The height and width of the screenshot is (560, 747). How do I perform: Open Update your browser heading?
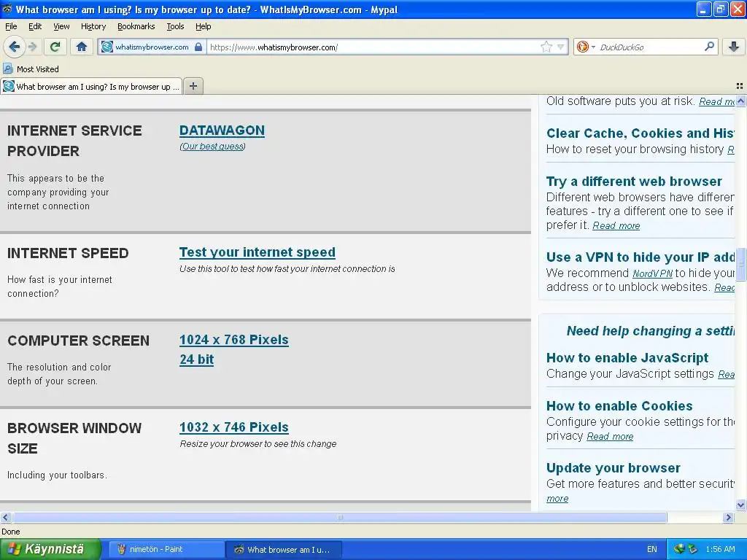pos(613,467)
